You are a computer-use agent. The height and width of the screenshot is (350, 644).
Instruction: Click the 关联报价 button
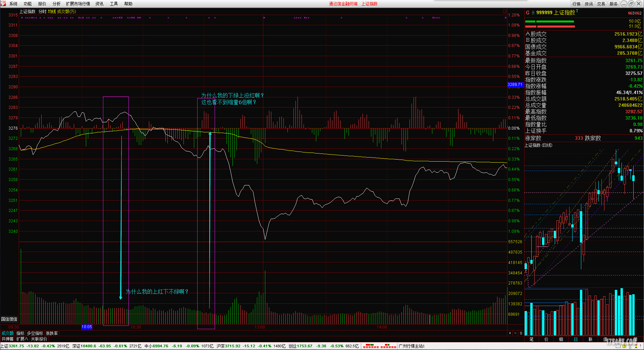[x=39, y=339]
